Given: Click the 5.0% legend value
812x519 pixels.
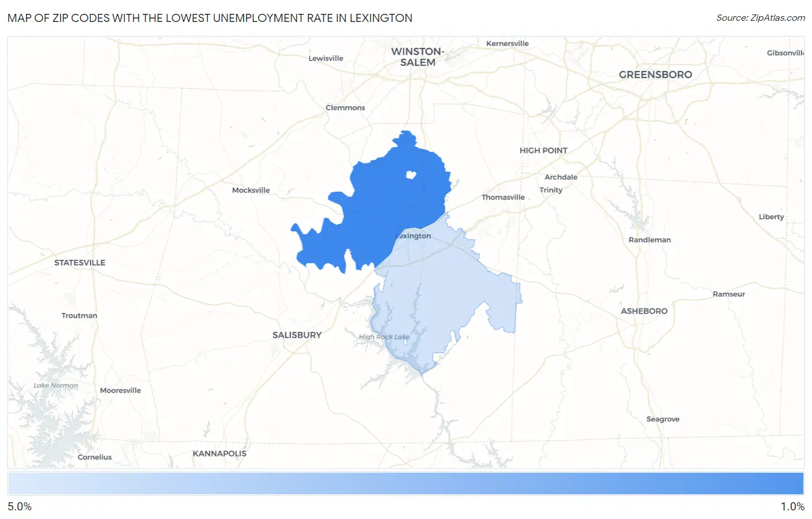Looking at the screenshot, I should (20, 507).
